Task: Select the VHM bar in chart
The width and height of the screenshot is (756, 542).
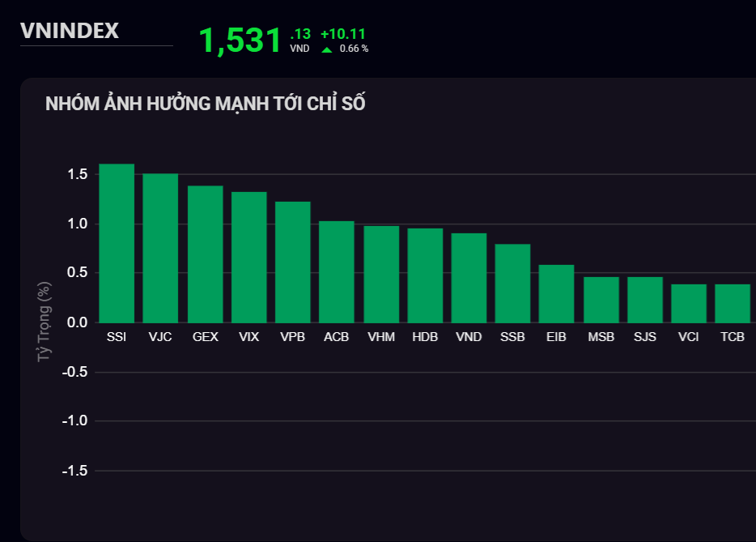Action: tap(381, 274)
